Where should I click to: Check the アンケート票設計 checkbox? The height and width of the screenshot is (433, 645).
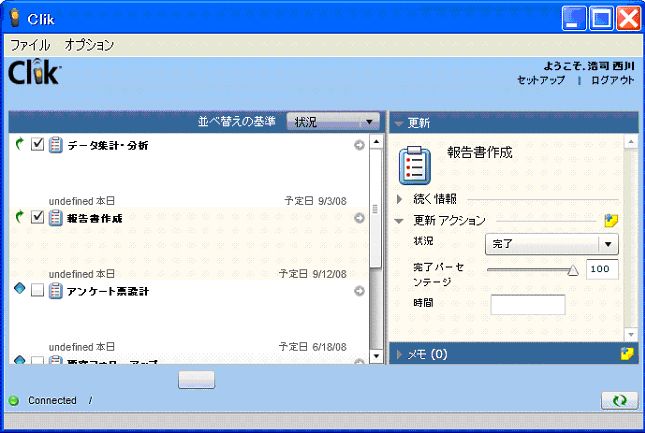pos(37,290)
